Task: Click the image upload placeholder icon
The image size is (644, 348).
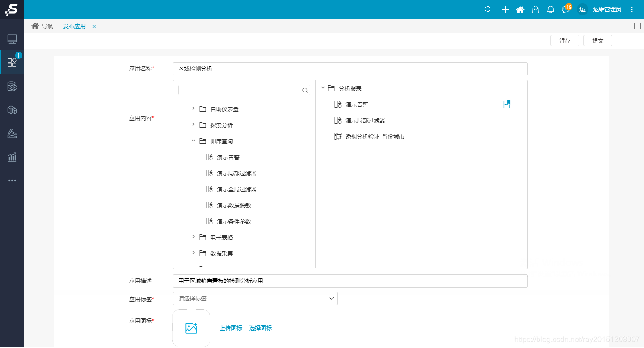Action: 191,328
